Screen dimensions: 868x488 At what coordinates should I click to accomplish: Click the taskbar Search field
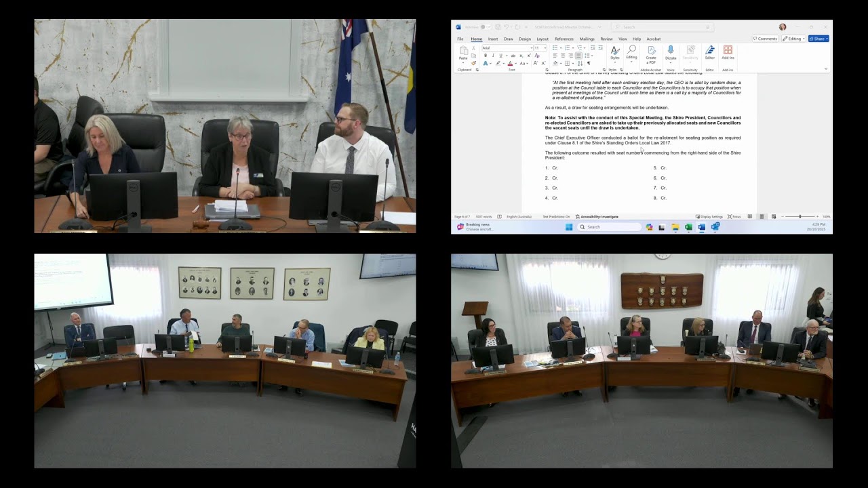pos(608,227)
